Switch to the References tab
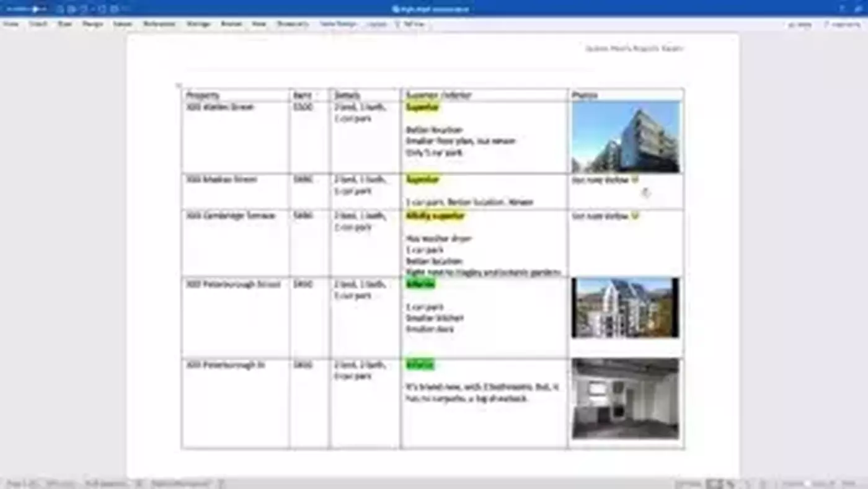This screenshot has height=489, width=868. pos(159,24)
